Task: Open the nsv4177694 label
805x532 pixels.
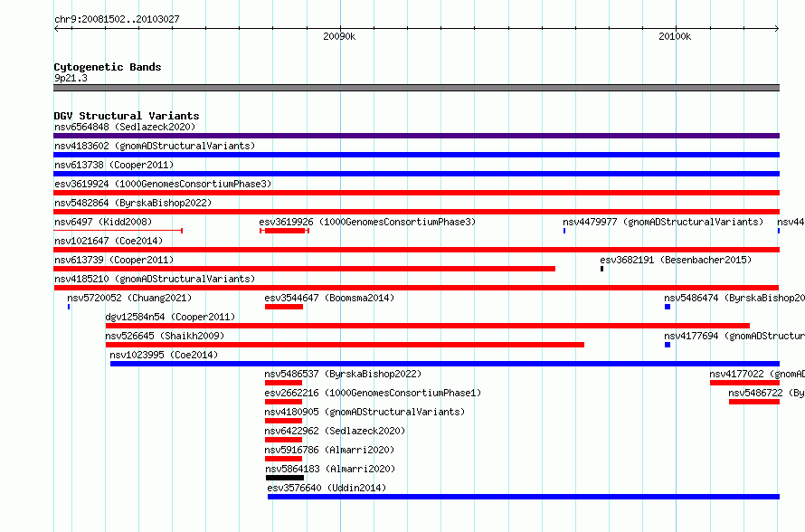Action: pyautogui.click(x=734, y=336)
